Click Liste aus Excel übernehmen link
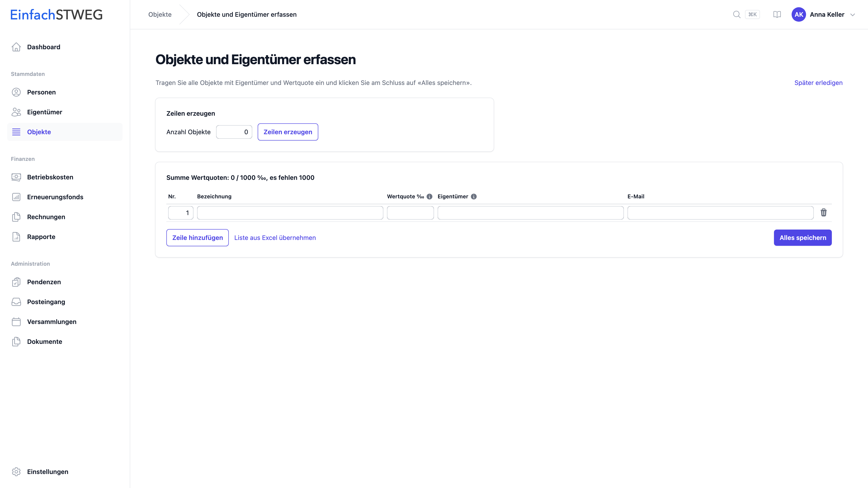868x488 pixels. coord(275,237)
